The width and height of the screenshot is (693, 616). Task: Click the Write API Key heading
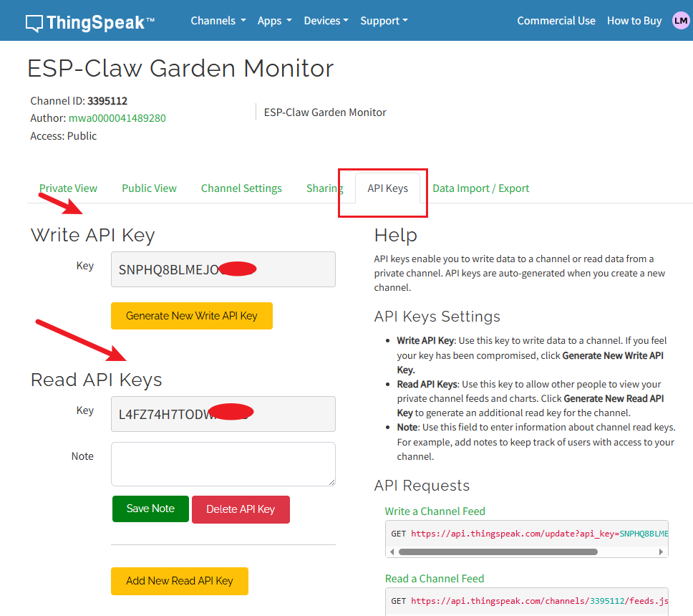point(93,235)
